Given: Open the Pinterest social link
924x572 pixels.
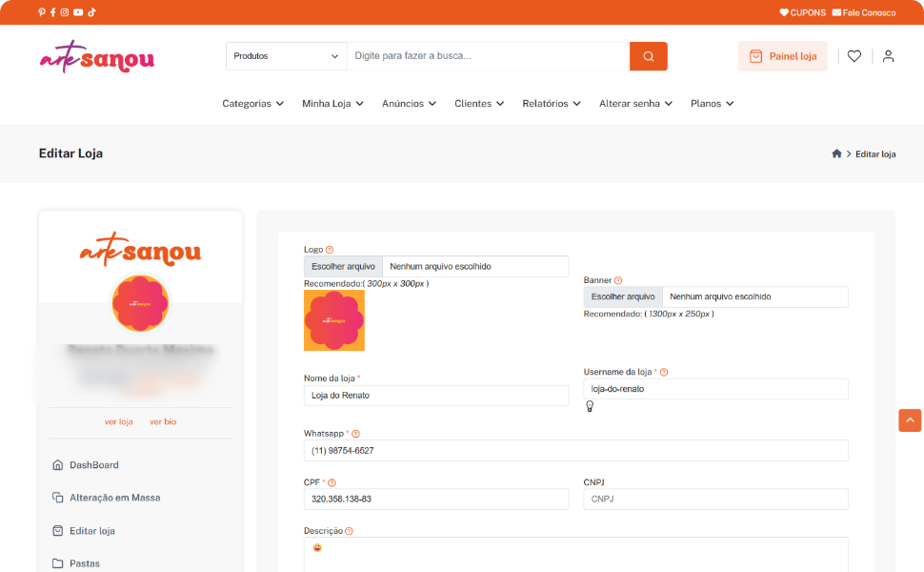Looking at the screenshot, I should [x=41, y=12].
